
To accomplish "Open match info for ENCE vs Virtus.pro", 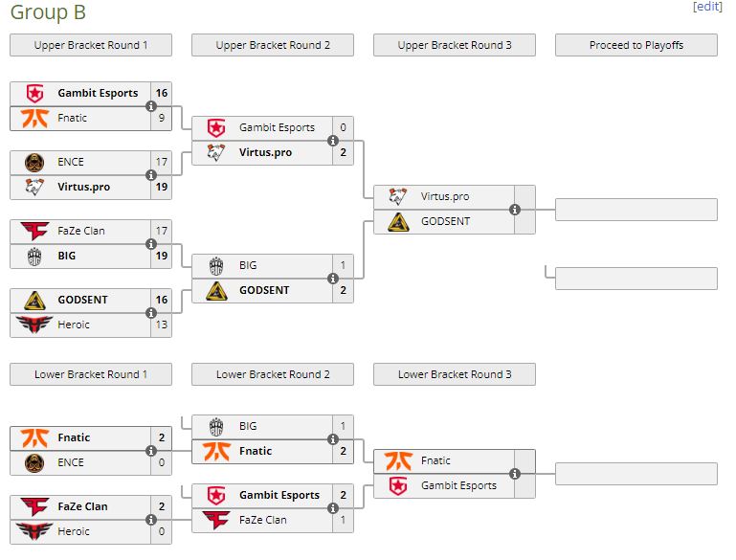I will click(151, 175).
